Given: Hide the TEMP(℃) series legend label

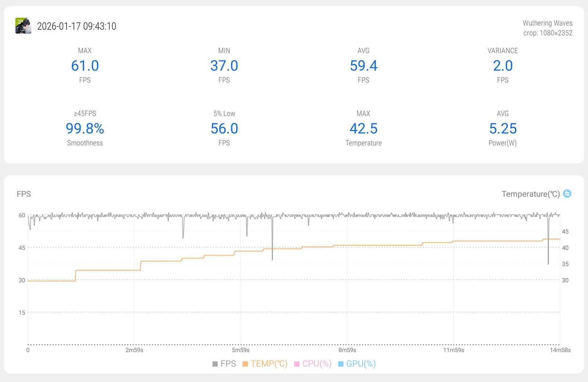Looking at the screenshot, I should coord(269,364).
